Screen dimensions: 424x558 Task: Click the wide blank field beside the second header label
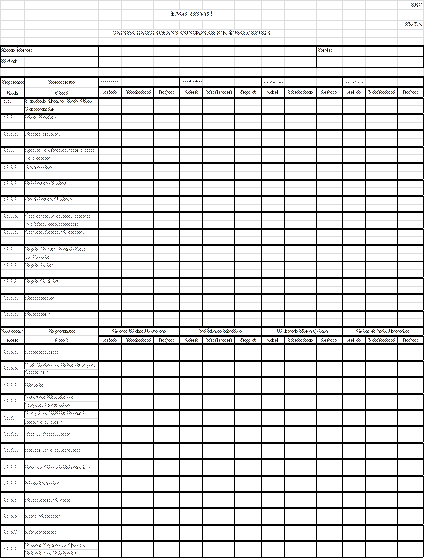207,62
